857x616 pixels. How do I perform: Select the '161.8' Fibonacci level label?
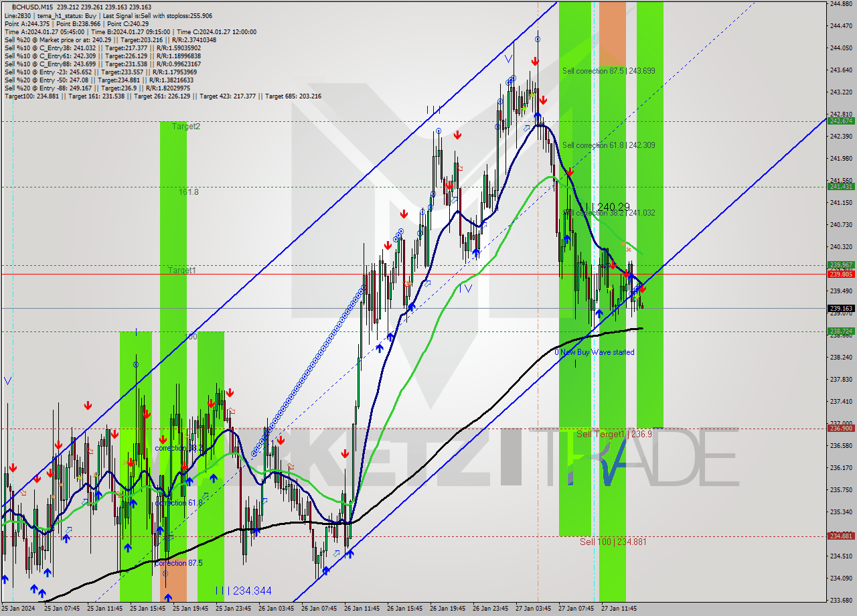[x=189, y=191]
